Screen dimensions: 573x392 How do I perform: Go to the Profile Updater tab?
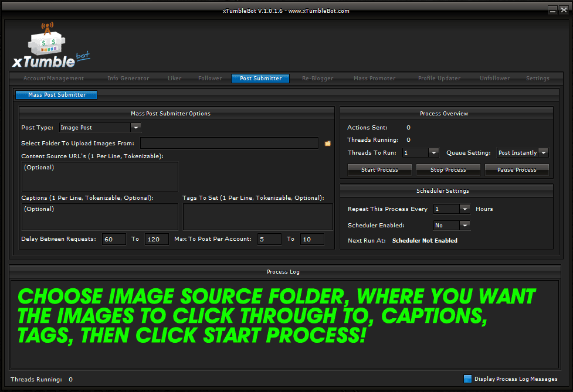(439, 79)
